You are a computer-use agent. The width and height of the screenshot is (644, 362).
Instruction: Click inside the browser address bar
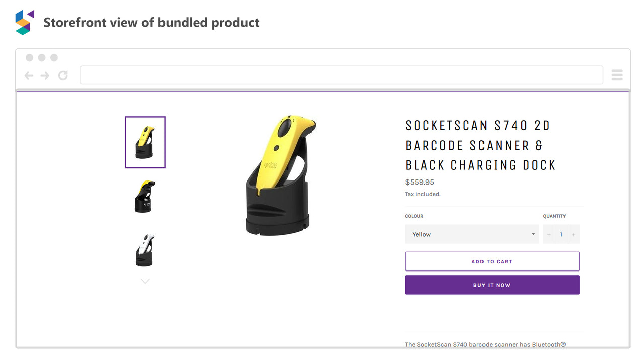[342, 74]
